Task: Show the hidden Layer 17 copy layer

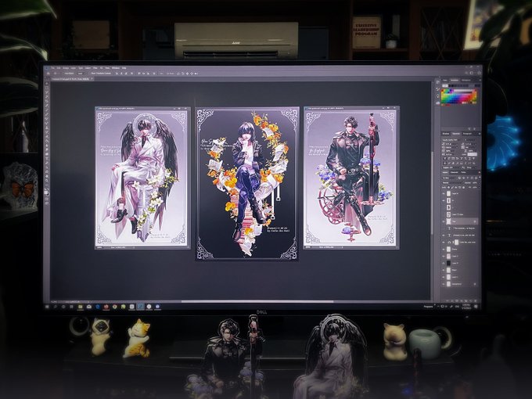Action: [x=444, y=214]
